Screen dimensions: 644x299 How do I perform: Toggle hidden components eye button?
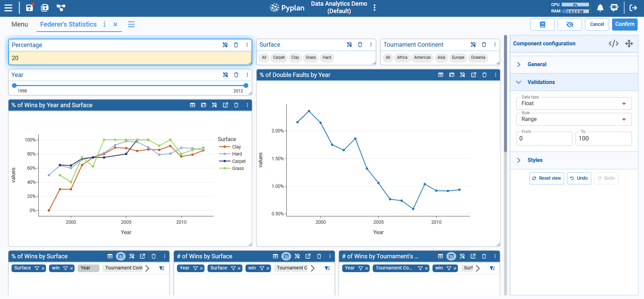(569, 25)
